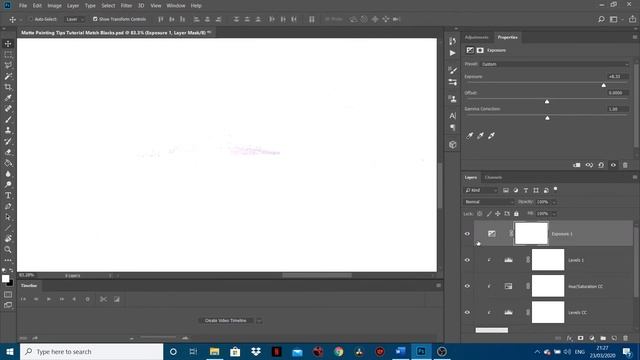
Task: Select the Magic Wand tool
Action: coord(8,76)
